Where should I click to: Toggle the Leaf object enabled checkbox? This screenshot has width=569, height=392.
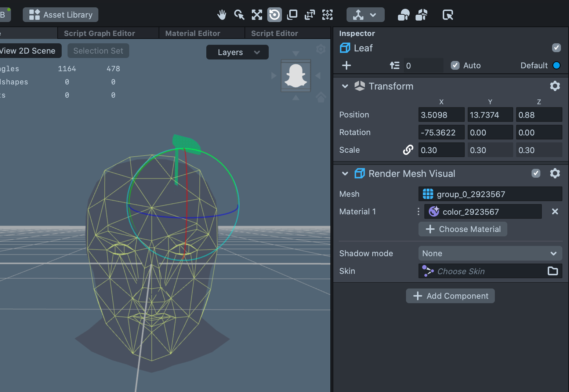tap(556, 48)
